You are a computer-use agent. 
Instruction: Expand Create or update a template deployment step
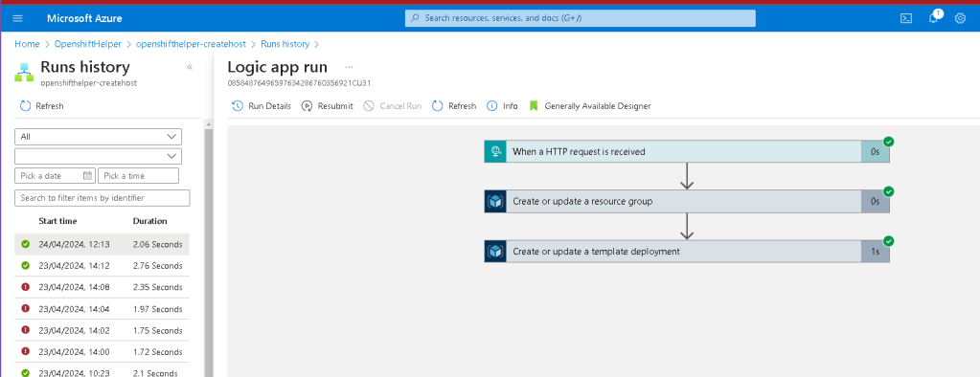tap(686, 252)
